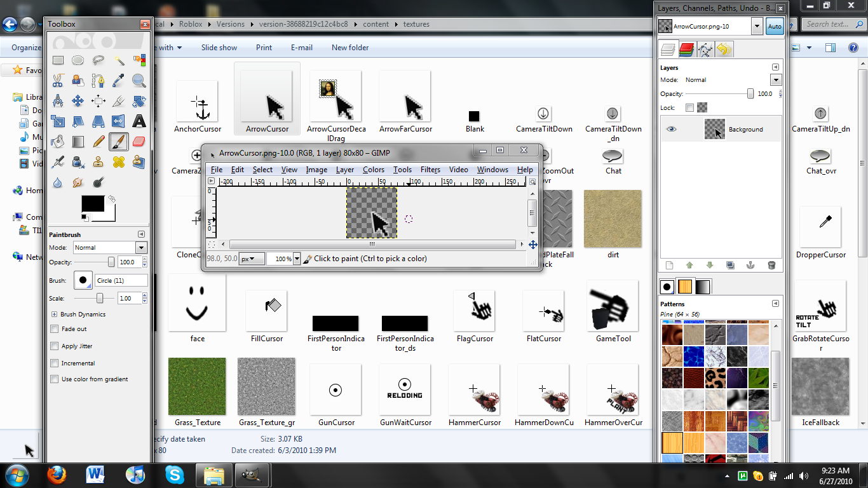
Task: Open the Colors menu
Action: (373, 170)
